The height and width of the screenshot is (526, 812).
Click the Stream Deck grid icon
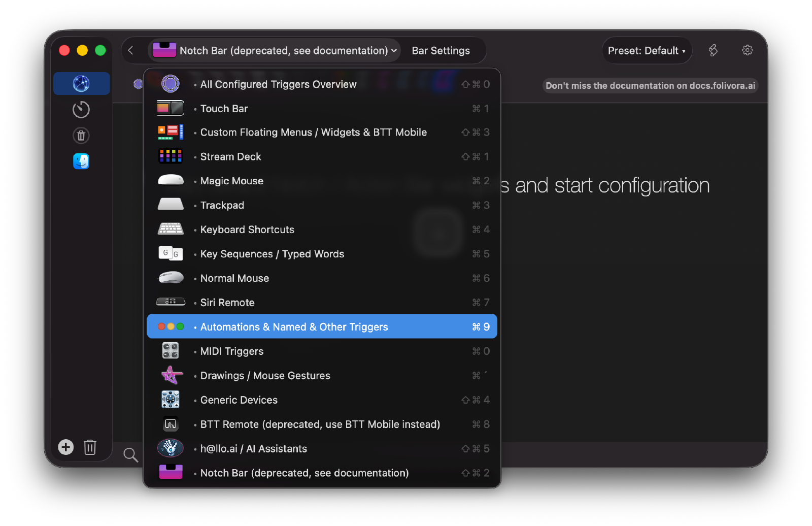pos(171,156)
